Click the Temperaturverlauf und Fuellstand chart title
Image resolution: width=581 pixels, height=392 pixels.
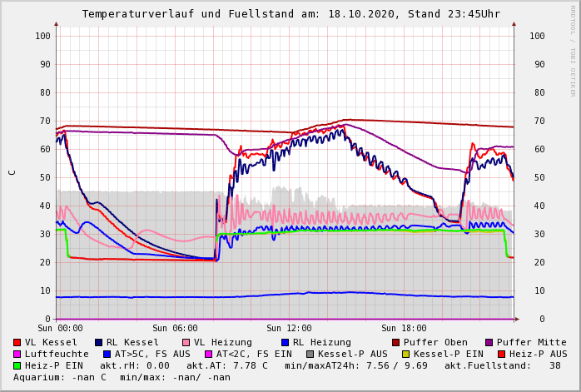click(x=290, y=14)
